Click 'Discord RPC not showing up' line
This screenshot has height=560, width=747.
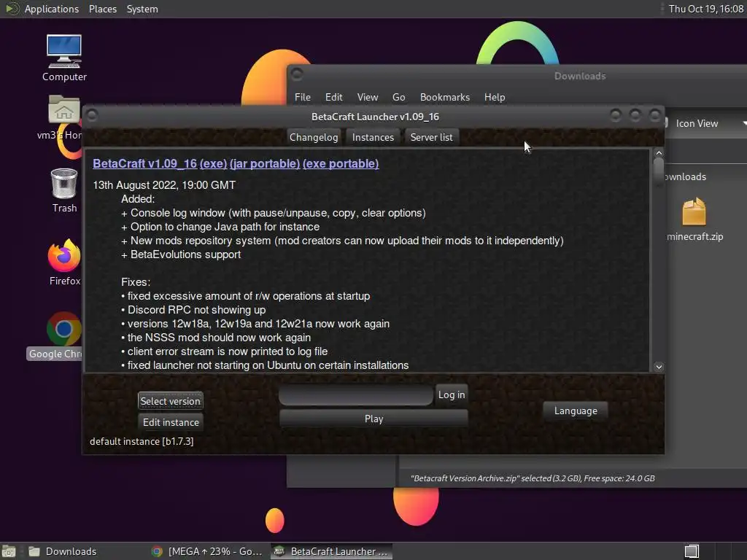coord(193,310)
